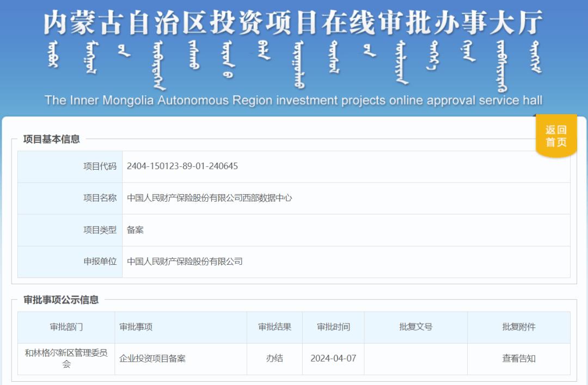Select project code 2404-150123-89-01-240645

pos(182,166)
